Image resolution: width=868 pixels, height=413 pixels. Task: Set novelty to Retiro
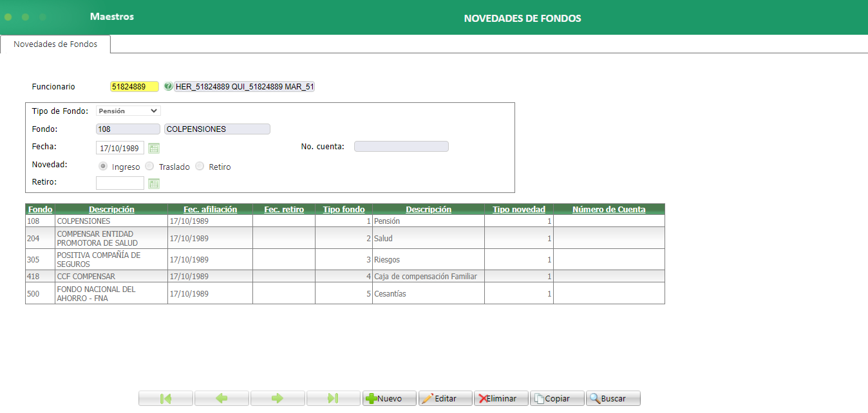point(200,166)
